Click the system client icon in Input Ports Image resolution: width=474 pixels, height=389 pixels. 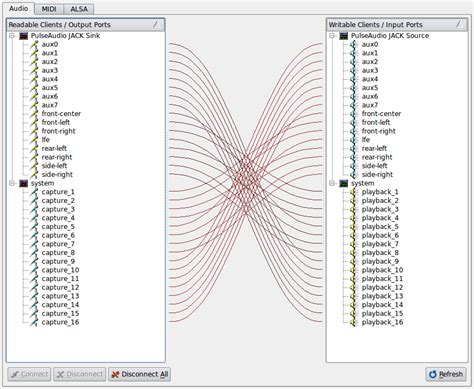[343, 183]
